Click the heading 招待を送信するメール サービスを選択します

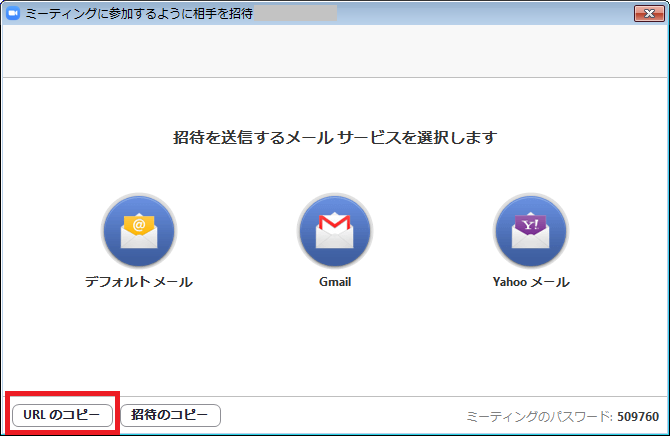(x=335, y=138)
